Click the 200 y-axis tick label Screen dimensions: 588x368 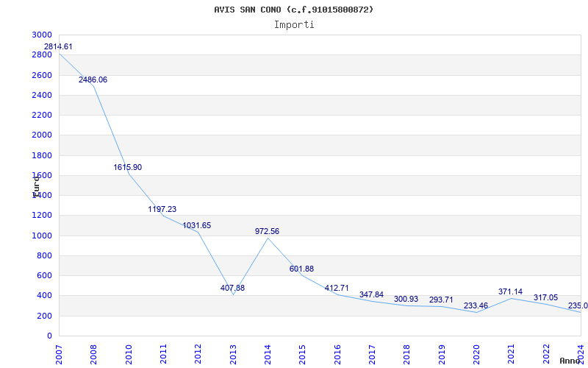[45, 316]
